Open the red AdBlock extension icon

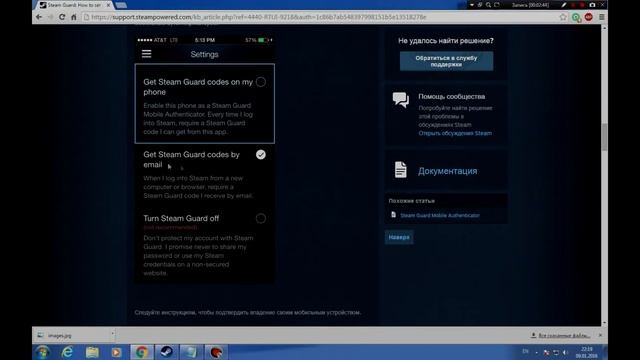pyautogui.click(x=589, y=17)
